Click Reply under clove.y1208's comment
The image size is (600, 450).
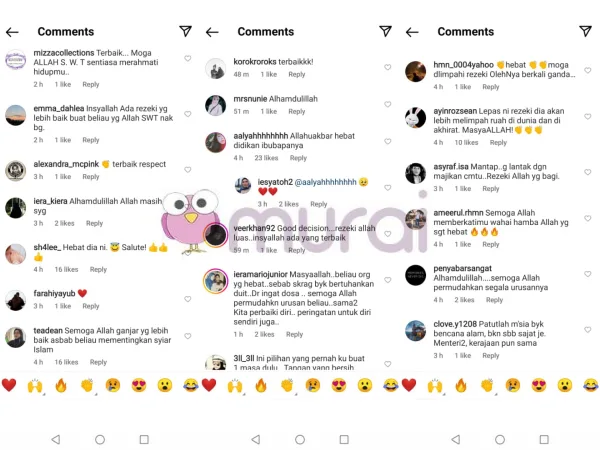491,355
